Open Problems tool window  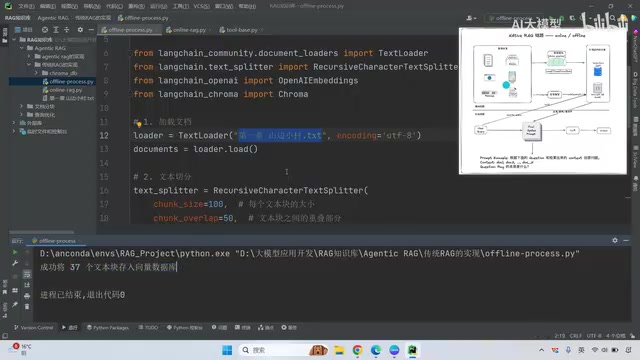[219, 327]
